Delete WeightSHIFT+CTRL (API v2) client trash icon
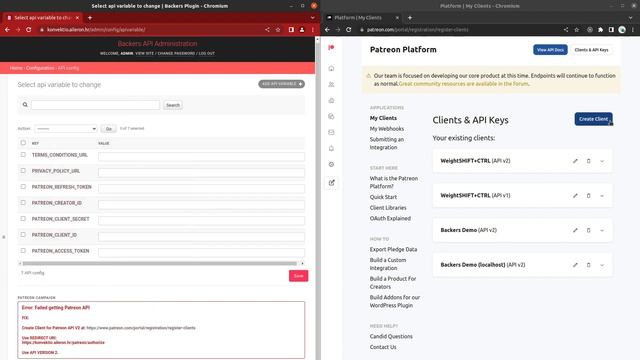640x360 pixels. click(x=588, y=161)
